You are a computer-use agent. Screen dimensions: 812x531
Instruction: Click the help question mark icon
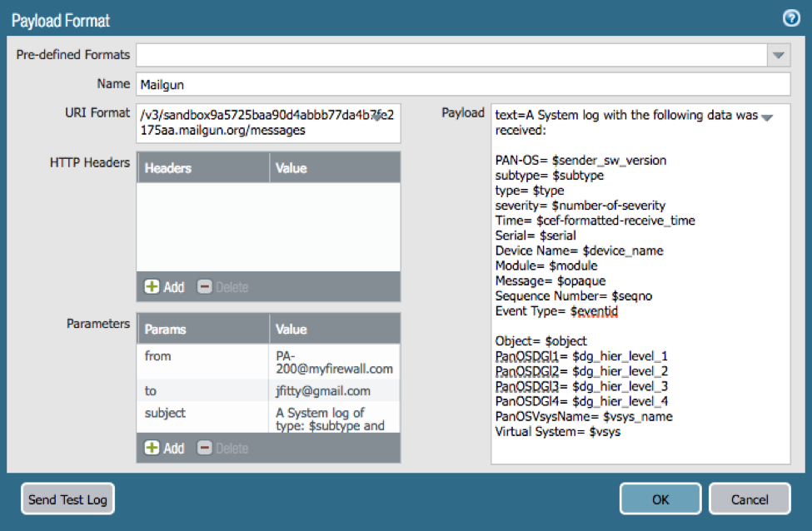(790, 18)
